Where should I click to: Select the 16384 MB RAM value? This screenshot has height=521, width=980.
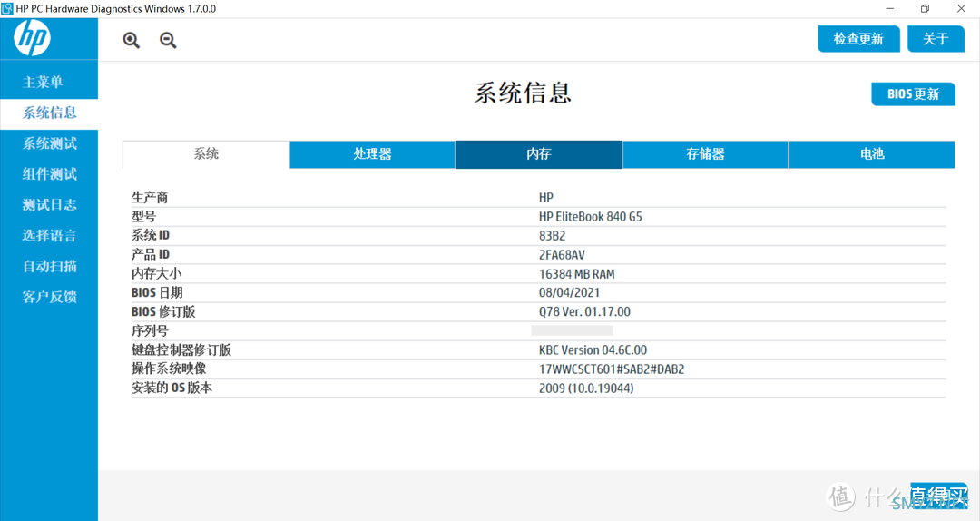pyautogui.click(x=577, y=274)
